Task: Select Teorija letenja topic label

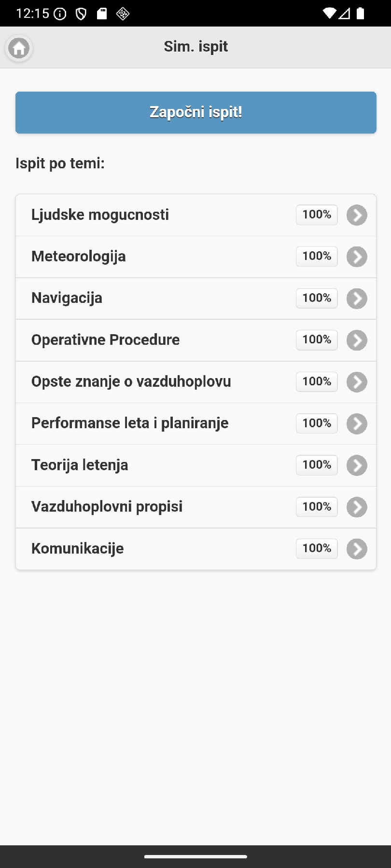Action: pos(80,465)
